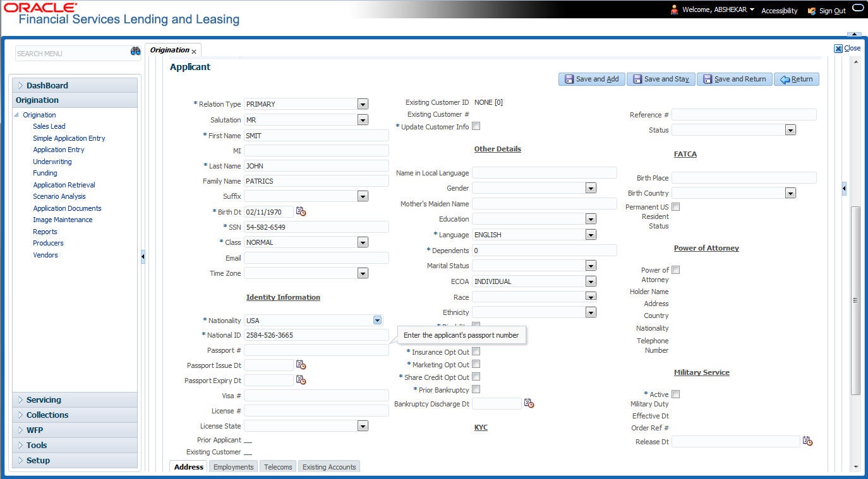Switch to the Telecoms tab
Image resolution: width=868 pixels, height=479 pixels.
click(278, 467)
